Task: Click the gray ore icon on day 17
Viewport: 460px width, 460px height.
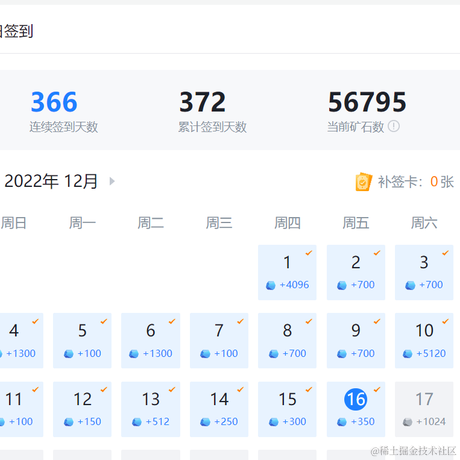Action: pyautogui.click(x=407, y=422)
